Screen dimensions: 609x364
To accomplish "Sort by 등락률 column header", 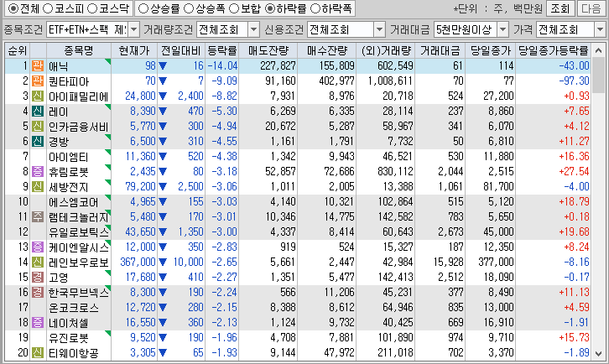I will (221, 50).
